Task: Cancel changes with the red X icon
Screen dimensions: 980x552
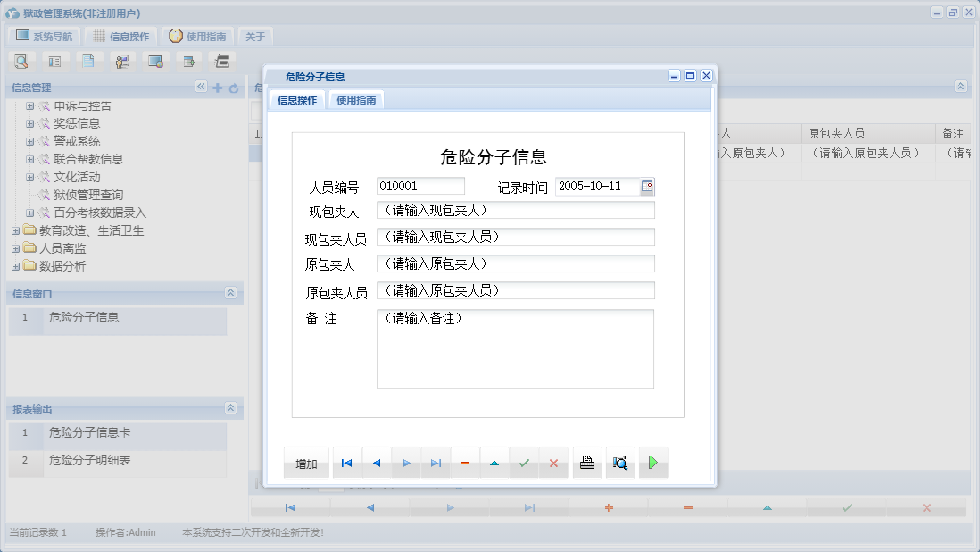Action: point(553,463)
